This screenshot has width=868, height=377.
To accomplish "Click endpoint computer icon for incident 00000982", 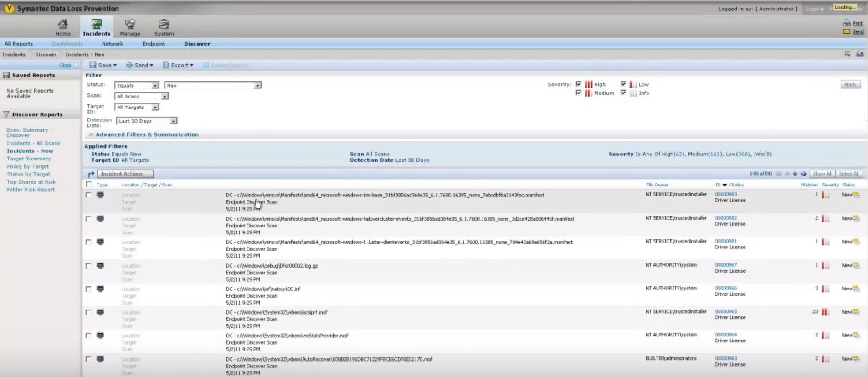I will click(100, 219).
